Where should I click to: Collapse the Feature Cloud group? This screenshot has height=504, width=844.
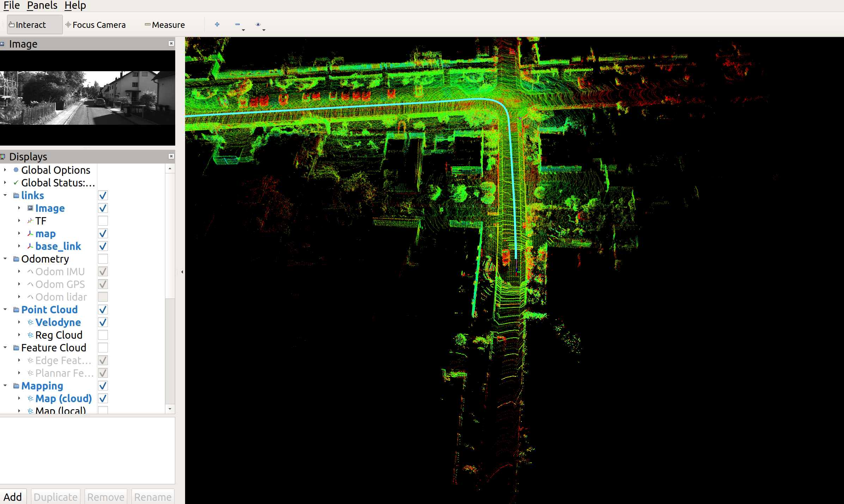pyautogui.click(x=5, y=348)
